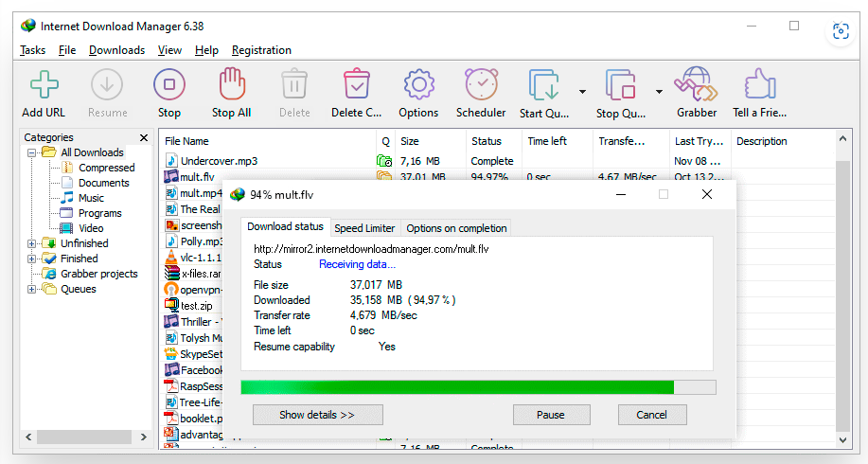The width and height of the screenshot is (868, 464).
Task: Open the Stop Queue dropdown arrow
Action: [x=659, y=92]
